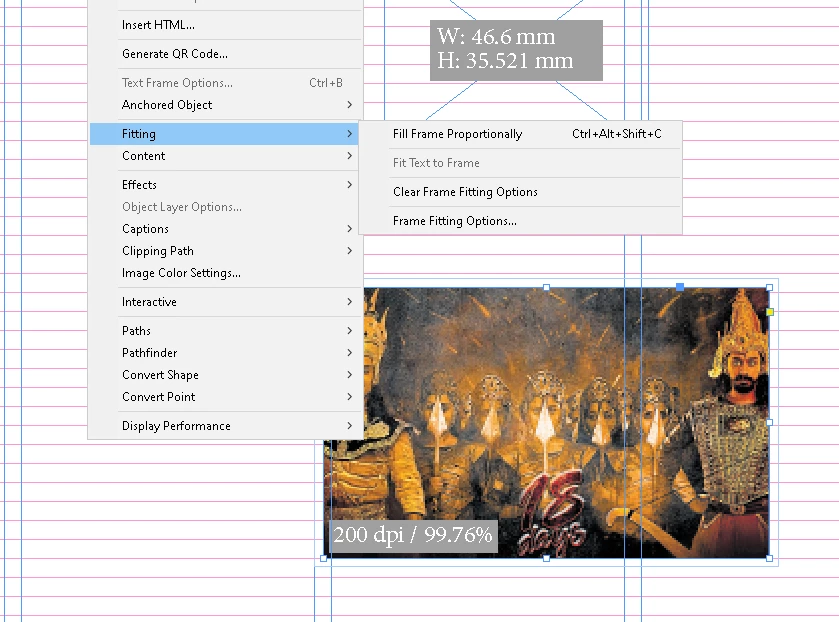This screenshot has width=839, height=622.
Task: Open Text Frame Options... menu entry
Action: pyautogui.click(x=226, y=82)
